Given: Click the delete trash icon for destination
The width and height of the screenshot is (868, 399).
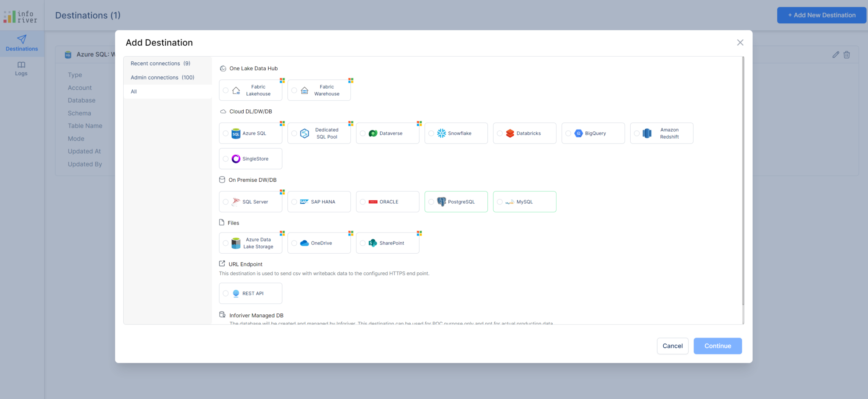Looking at the screenshot, I should point(846,55).
